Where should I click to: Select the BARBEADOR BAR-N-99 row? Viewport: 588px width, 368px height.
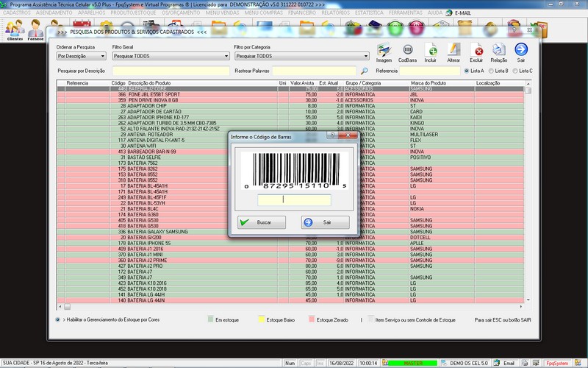point(290,152)
